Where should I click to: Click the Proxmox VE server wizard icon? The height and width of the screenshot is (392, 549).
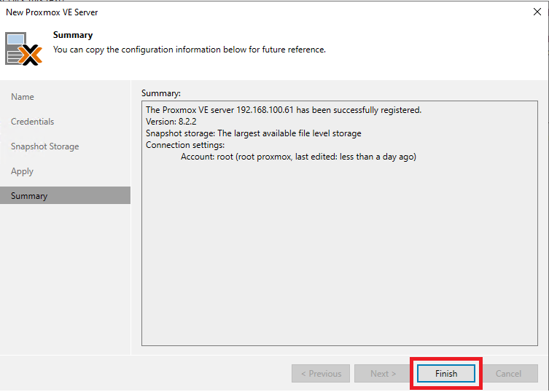pos(24,48)
